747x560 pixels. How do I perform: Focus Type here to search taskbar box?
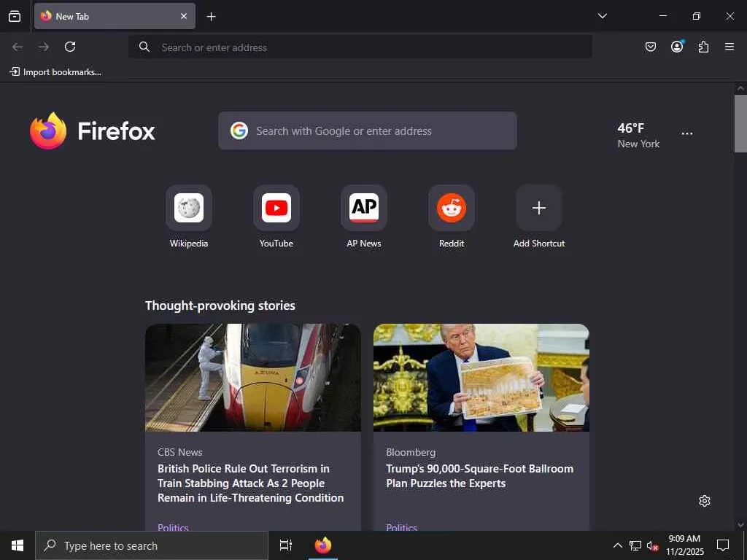(x=152, y=545)
